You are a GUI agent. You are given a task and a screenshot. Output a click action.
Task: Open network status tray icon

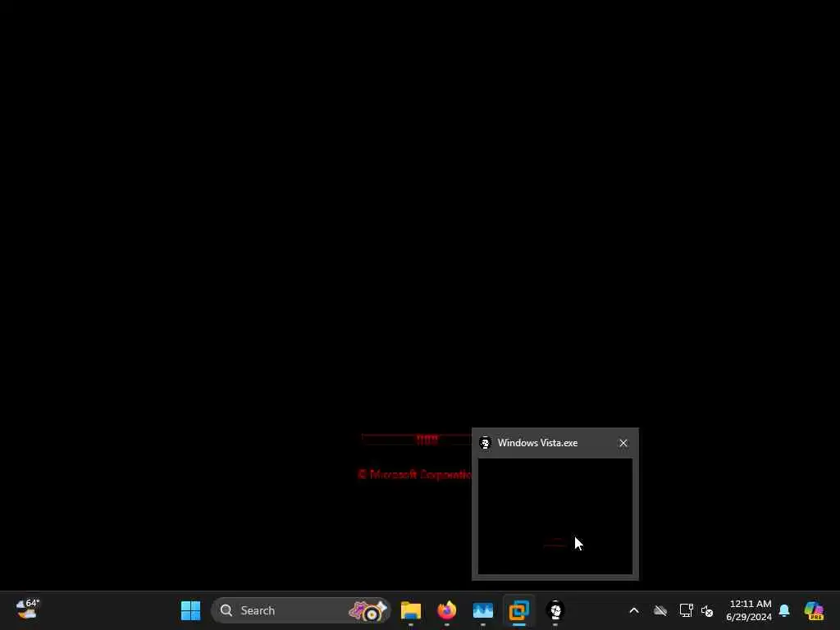(686, 610)
